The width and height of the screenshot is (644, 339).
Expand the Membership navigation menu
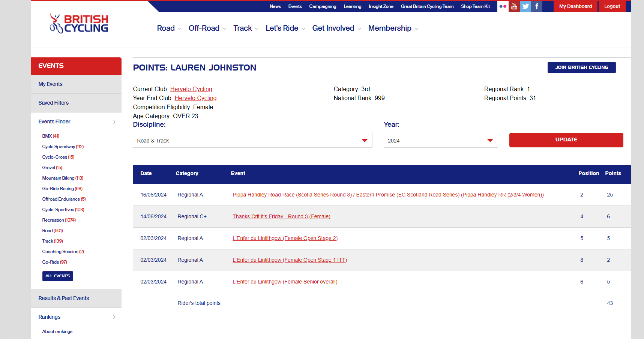[393, 28]
